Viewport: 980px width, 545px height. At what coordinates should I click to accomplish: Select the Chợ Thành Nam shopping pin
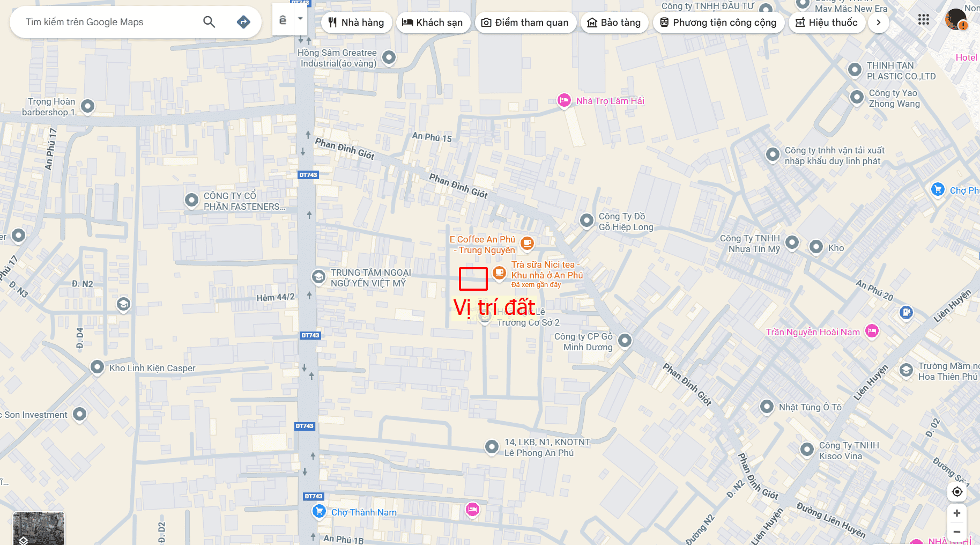point(319,511)
